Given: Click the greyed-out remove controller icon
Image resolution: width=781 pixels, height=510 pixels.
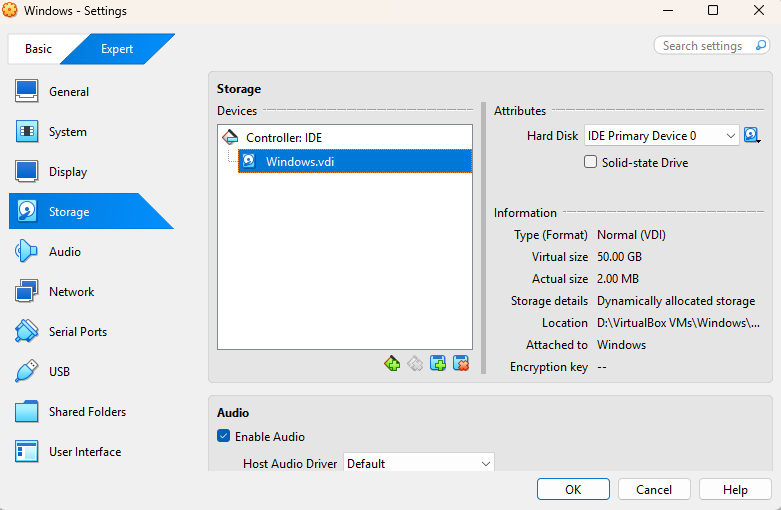Looking at the screenshot, I should click(415, 364).
